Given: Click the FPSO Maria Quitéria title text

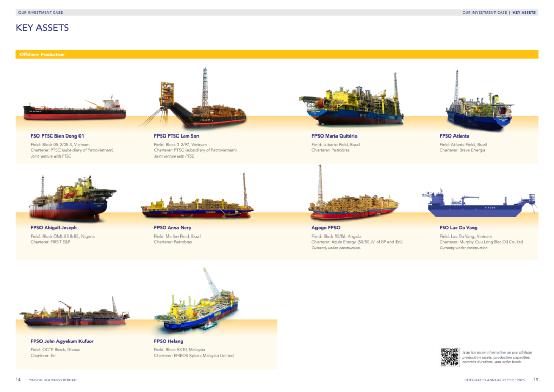Looking at the screenshot, I should (x=334, y=136).
